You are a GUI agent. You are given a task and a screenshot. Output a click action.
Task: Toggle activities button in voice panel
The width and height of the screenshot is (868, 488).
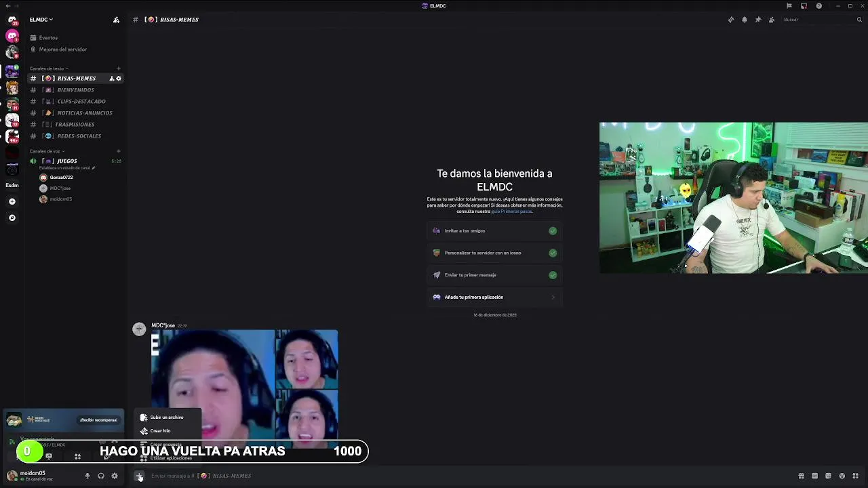point(77,456)
